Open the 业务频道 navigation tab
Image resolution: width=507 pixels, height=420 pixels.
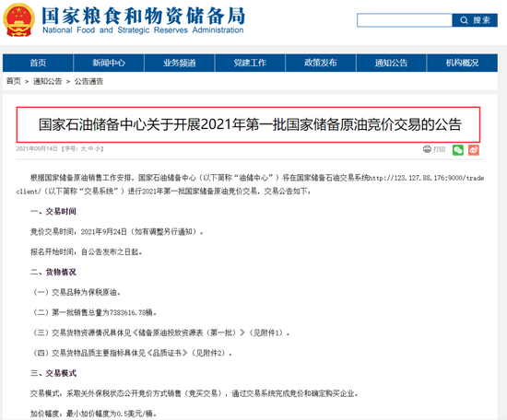[180, 63]
